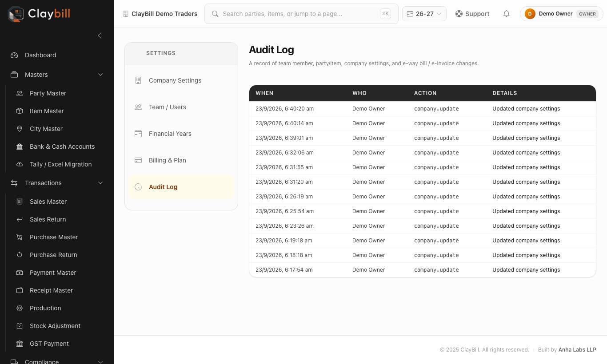Click the Bank & Cash Accounts icon

pos(20,146)
